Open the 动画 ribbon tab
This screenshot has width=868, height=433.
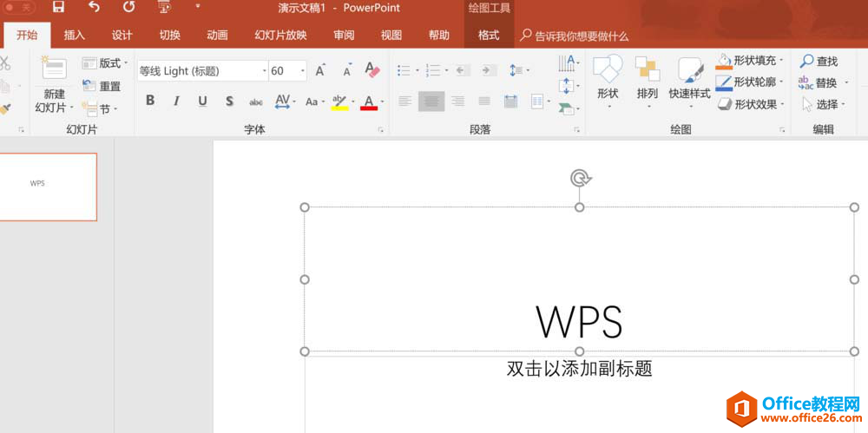(217, 36)
